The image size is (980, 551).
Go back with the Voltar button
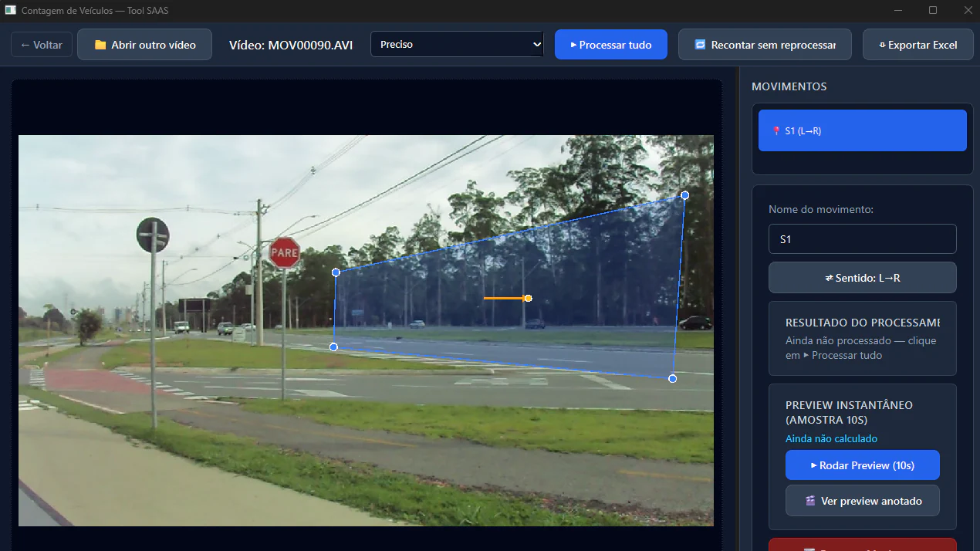(42, 45)
